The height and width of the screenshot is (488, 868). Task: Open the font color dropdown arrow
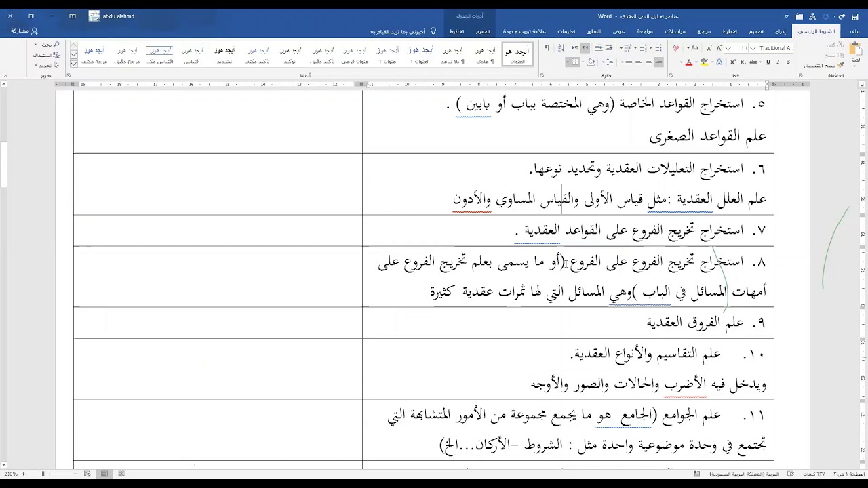tap(681, 62)
